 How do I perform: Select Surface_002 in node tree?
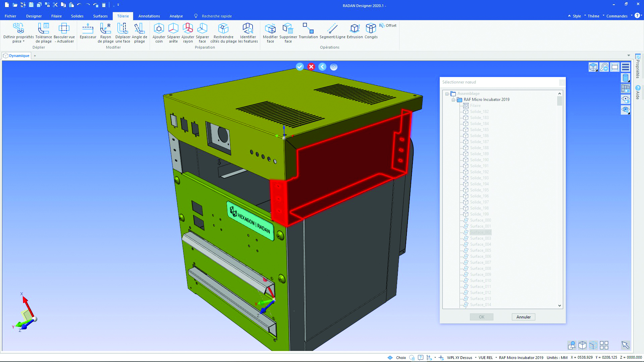click(x=480, y=232)
